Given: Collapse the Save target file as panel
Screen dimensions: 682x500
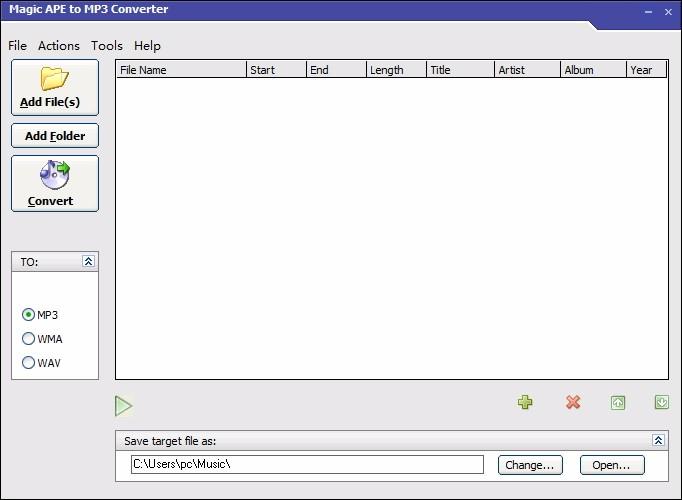Looking at the screenshot, I should tap(658, 440).
